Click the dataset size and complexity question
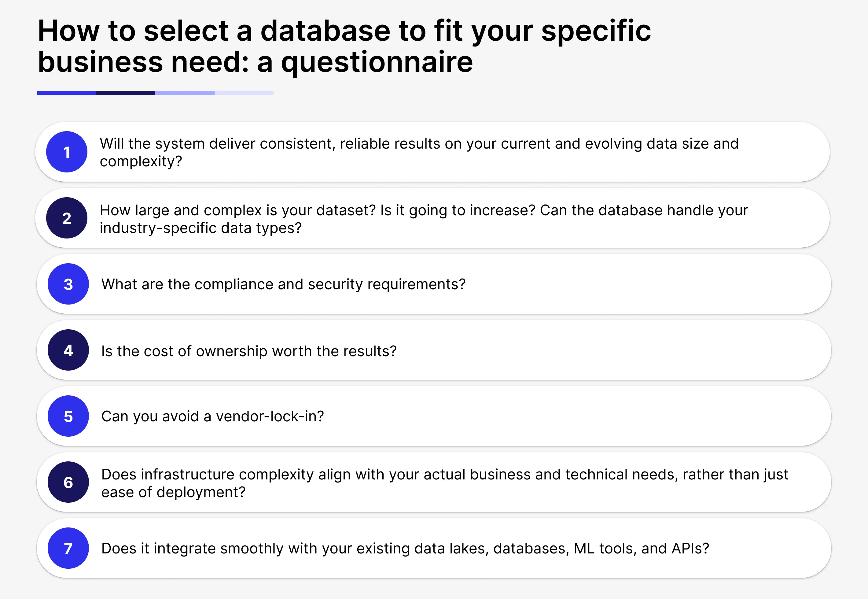The height and width of the screenshot is (599, 868). (x=424, y=219)
